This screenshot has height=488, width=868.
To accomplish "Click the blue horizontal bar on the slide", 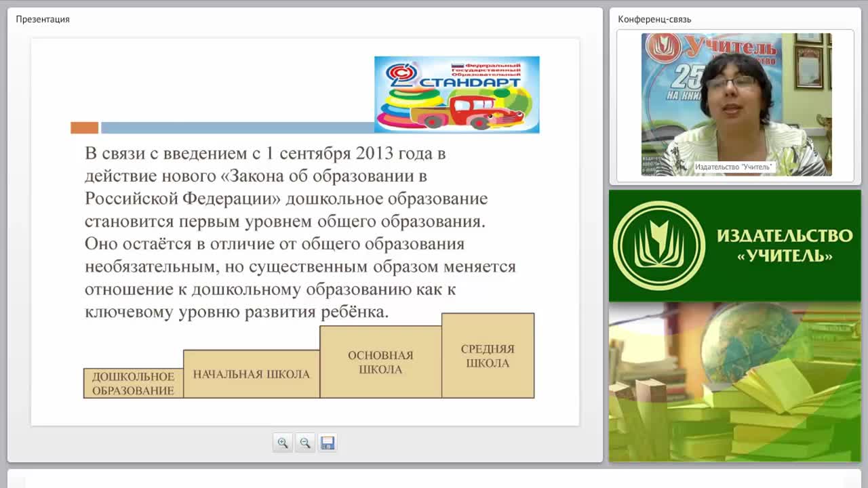I will pos(237,127).
